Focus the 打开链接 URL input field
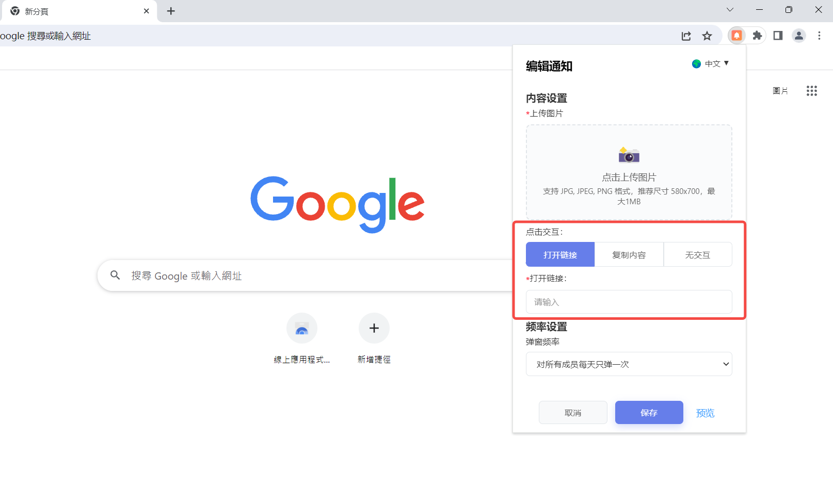This screenshot has height=504, width=833. 629,302
